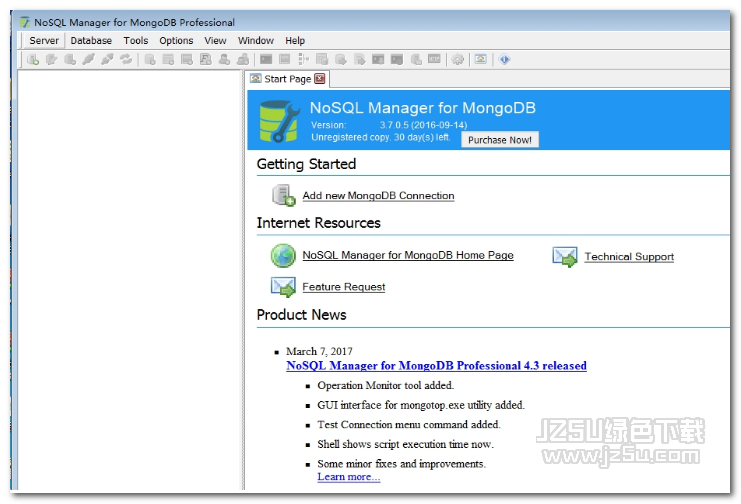Close the Start Page tab
741x504 pixels.
(x=320, y=78)
